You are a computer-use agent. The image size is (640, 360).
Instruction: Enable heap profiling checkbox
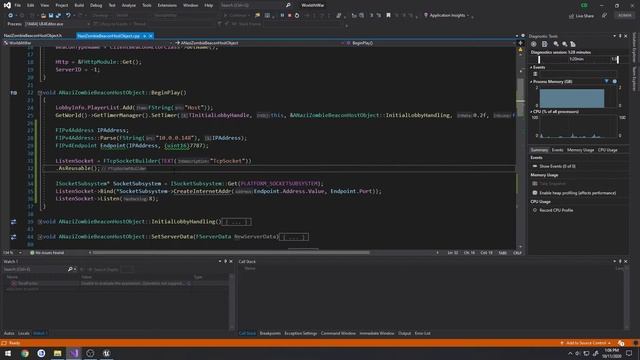tap(535, 193)
